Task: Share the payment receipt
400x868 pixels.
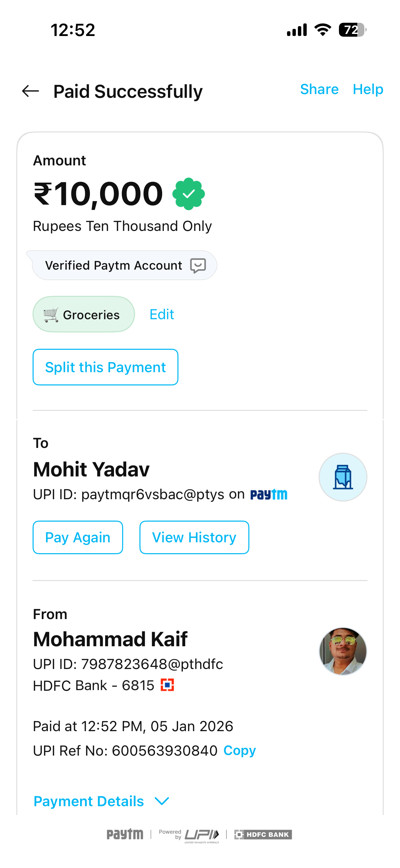Action: (x=319, y=89)
